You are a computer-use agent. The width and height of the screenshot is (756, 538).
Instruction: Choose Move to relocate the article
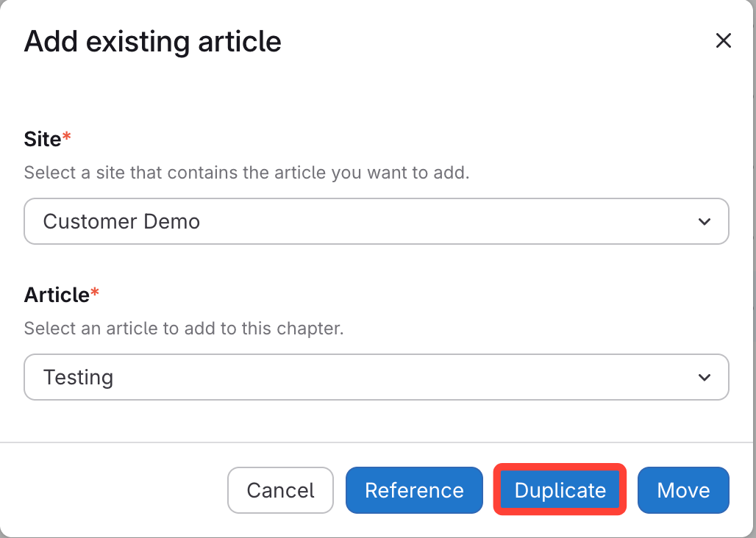683,490
